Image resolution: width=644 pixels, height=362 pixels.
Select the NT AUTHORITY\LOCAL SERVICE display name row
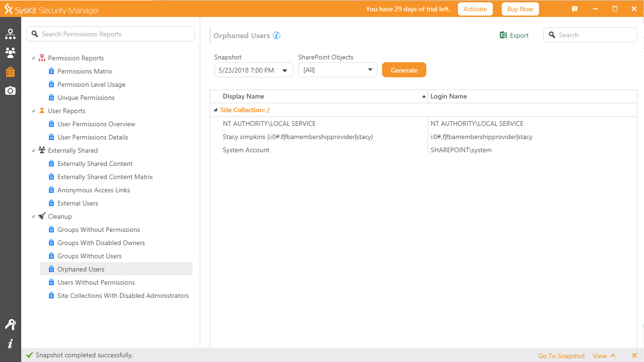269,123
